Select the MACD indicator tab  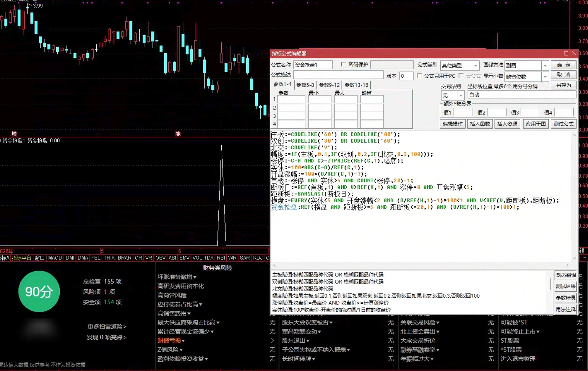click(x=55, y=258)
